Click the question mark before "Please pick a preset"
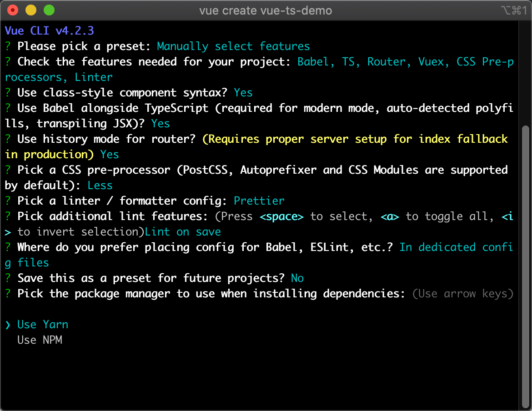Screen dimensions: 532x411 click(8, 46)
